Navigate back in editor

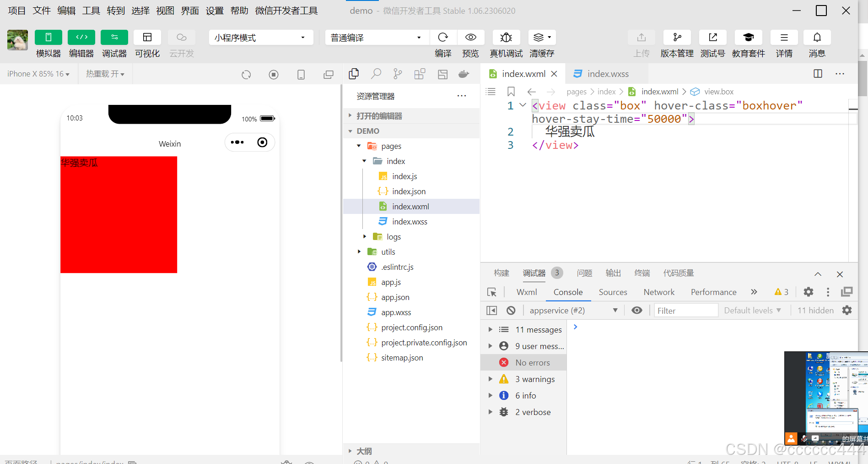click(x=531, y=92)
